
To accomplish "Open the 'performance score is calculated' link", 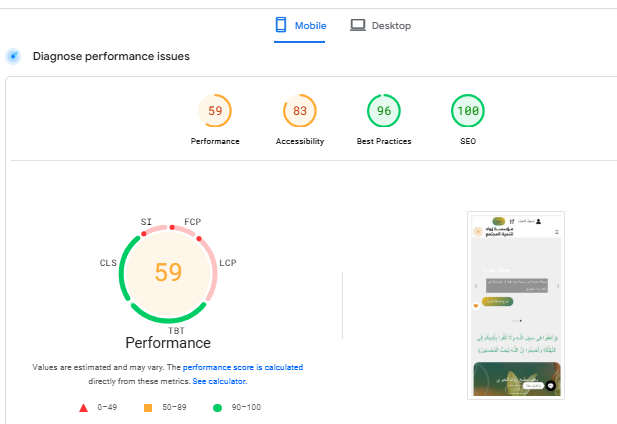I will [x=242, y=368].
